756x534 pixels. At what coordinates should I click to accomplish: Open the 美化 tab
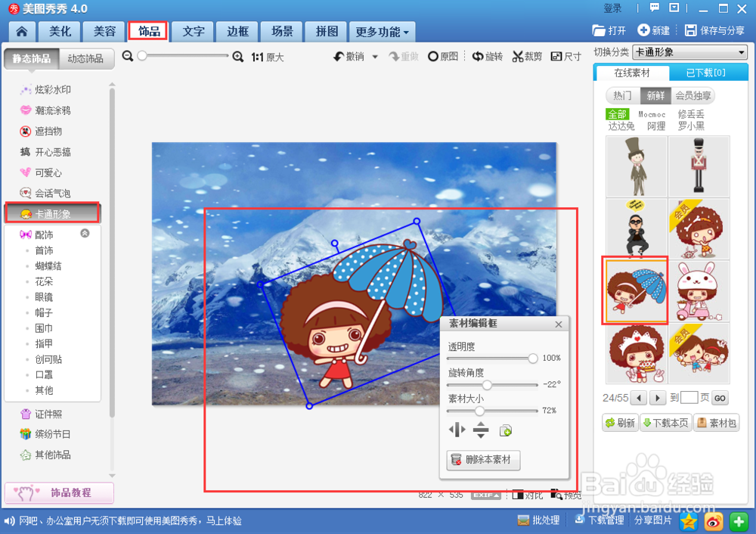tap(60, 32)
